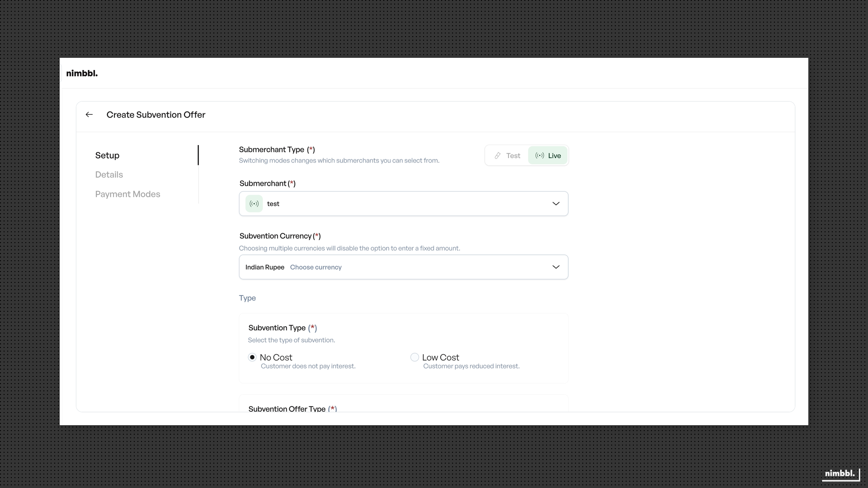Click the nimbbl watermark at bottom right
Viewport: 868px width, 488px height.
pyautogui.click(x=839, y=474)
